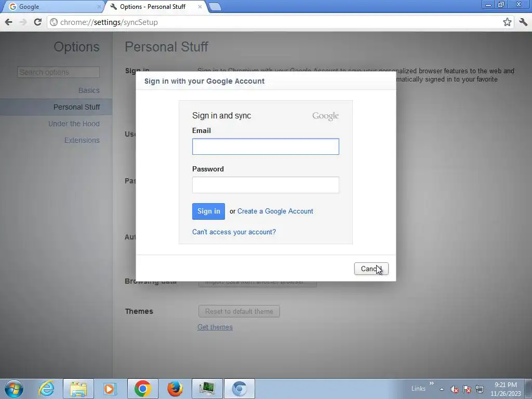This screenshot has width=532, height=399.
Task: Cancel the sign-in dialog
Action: [371, 269]
